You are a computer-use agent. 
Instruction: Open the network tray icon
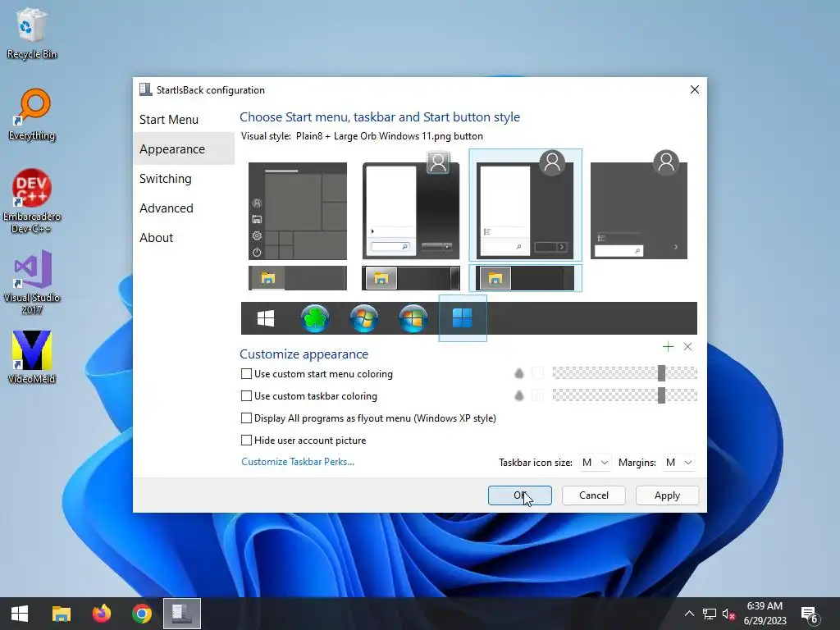(x=710, y=614)
